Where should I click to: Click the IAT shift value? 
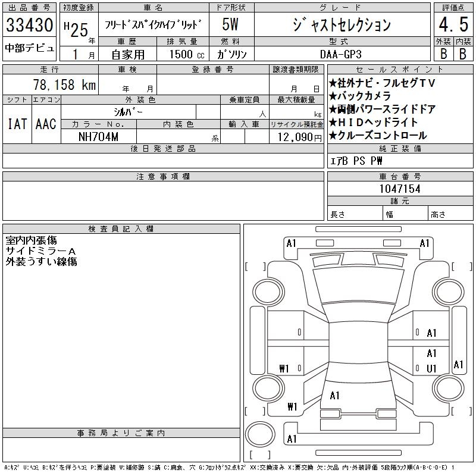pyautogui.click(x=17, y=124)
